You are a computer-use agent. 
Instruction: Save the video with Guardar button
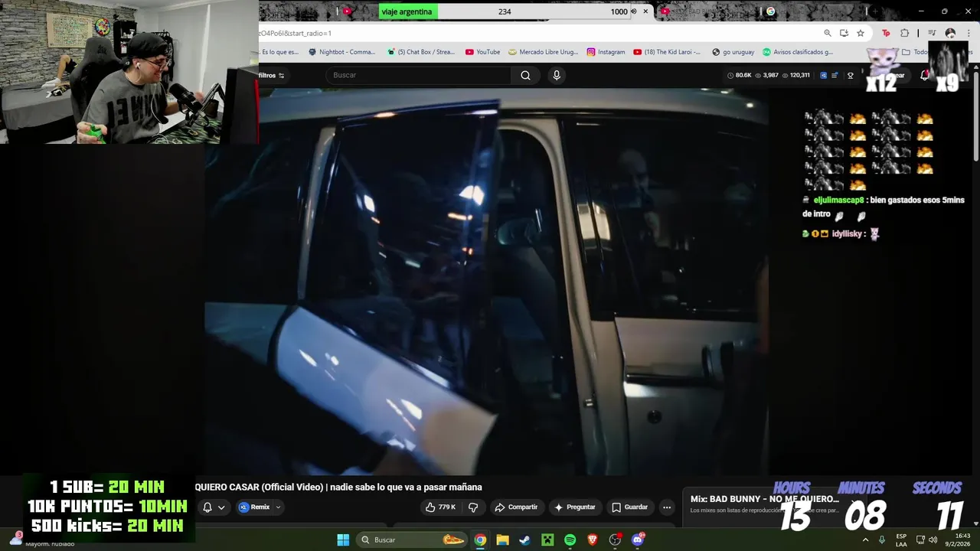[x=629, y=507]
